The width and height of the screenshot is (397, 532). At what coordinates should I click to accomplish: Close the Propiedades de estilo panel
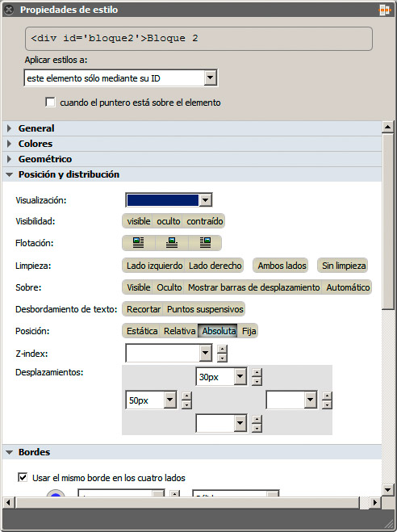click(9, 10)
